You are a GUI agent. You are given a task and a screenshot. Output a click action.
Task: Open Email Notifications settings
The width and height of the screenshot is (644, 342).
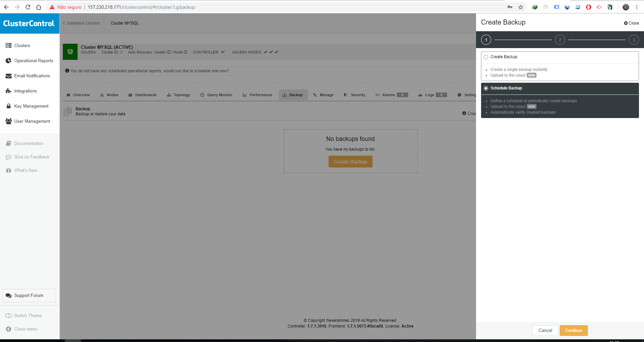32,76
